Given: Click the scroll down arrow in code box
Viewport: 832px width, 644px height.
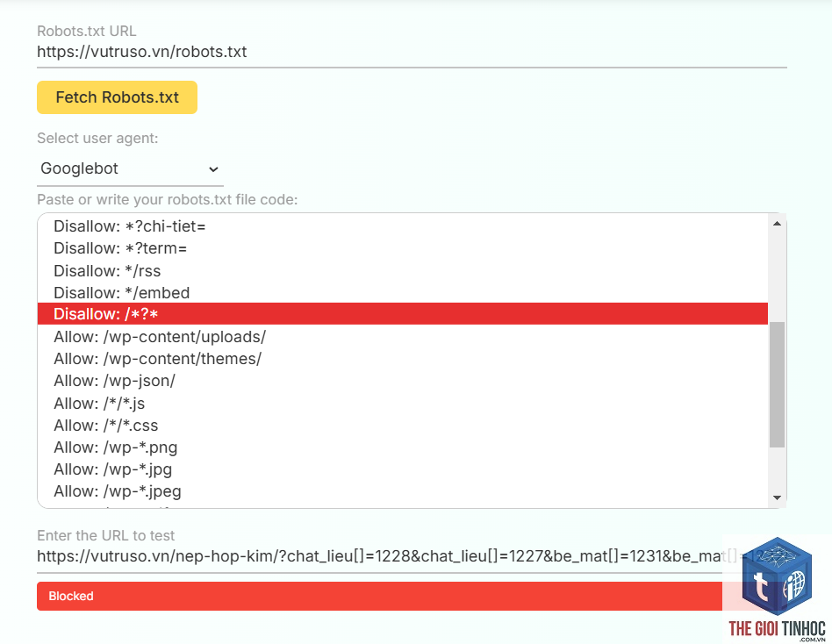Looking at the screenshot, I should pyautogui.click(x=778, y=497).
